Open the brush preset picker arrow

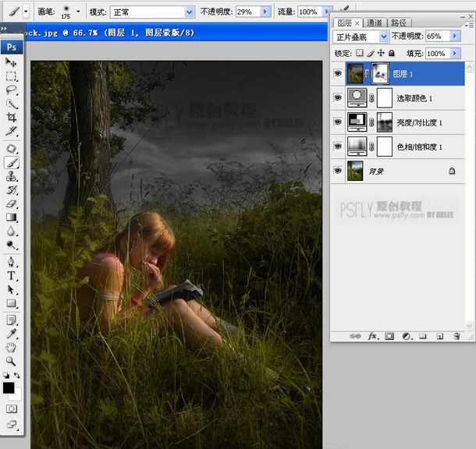click(x=78, y=12)
